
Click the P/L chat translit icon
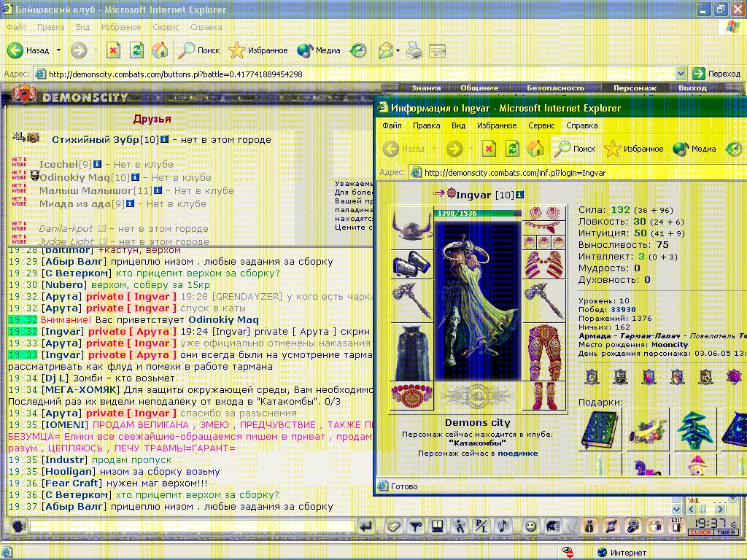point(481,526)
